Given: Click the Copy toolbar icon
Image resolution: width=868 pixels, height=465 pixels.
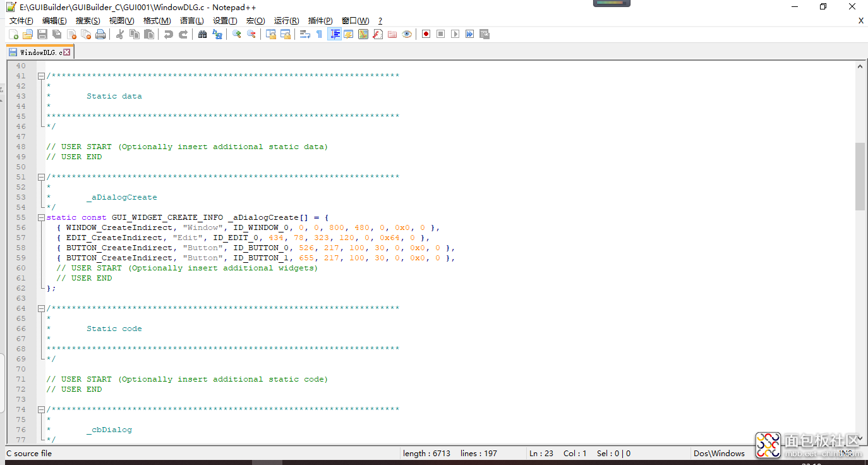Looking at the screenshot, I should tap(134, 34).
